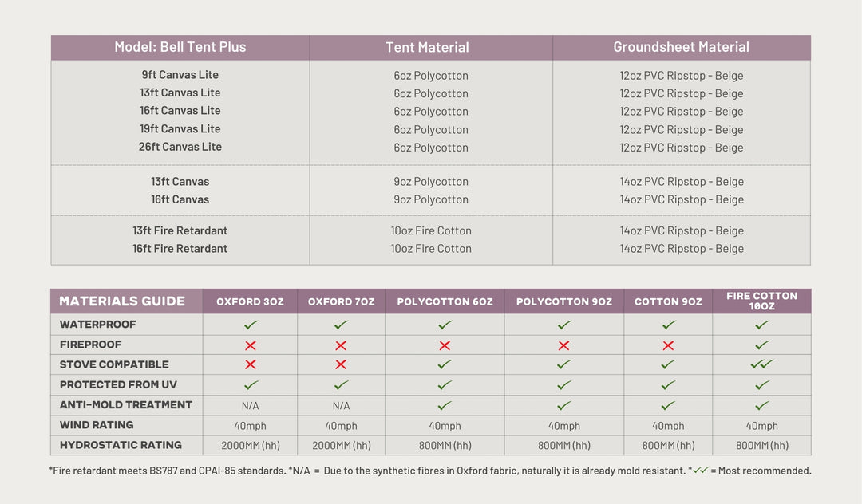
Task: Click the Waterproof checkmark under Cotton 9oz
Action: (x=668, y=325)
